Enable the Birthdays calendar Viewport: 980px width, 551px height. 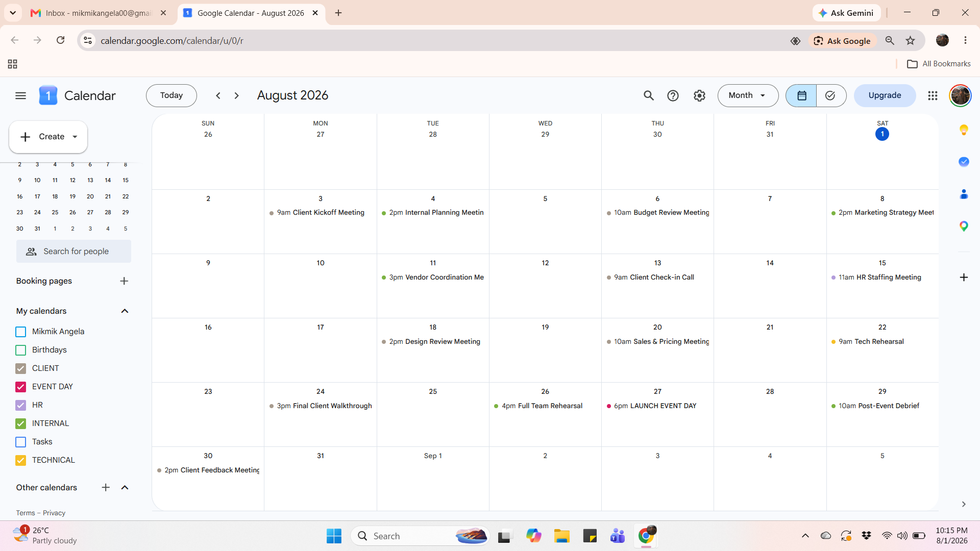tap(20, 350)
